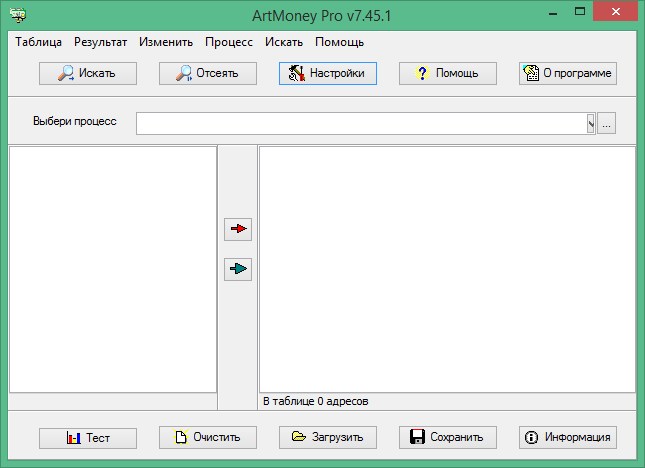Screen dimensions: 645x468
Task: Open the Помощь menu in menu bar
Action: pos(339,42)
